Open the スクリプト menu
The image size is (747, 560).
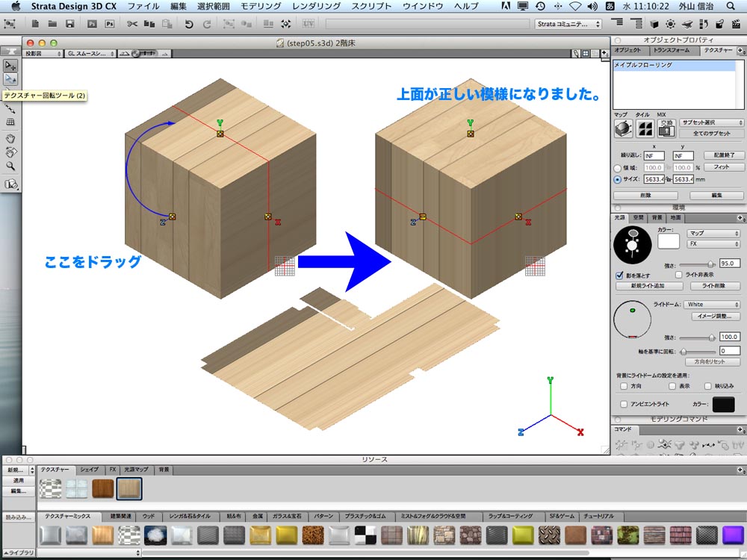371,6
